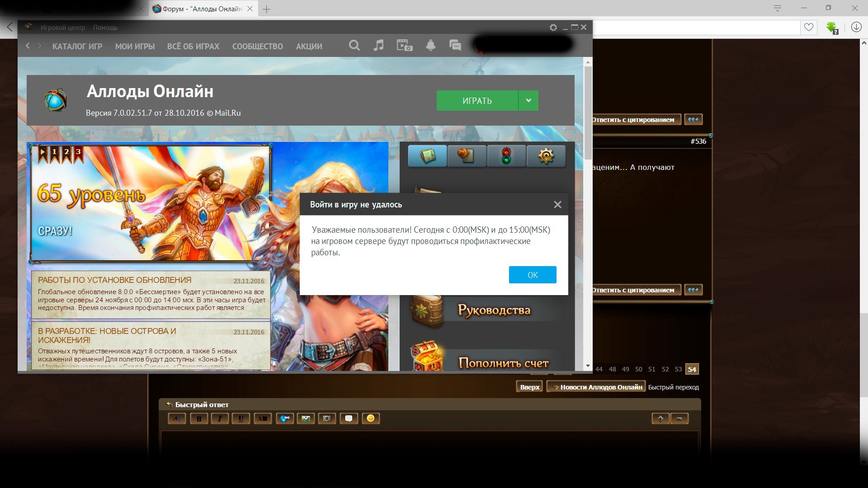Toggle bold formatting in quick reply
The height and width of the screenshot is (488, 868).
click(199, 418)
